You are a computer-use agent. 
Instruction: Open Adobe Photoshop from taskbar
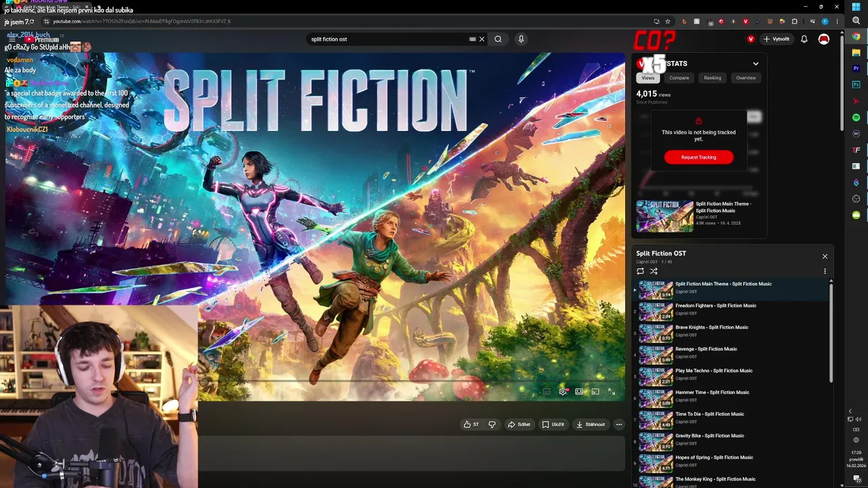click(856, 85)
